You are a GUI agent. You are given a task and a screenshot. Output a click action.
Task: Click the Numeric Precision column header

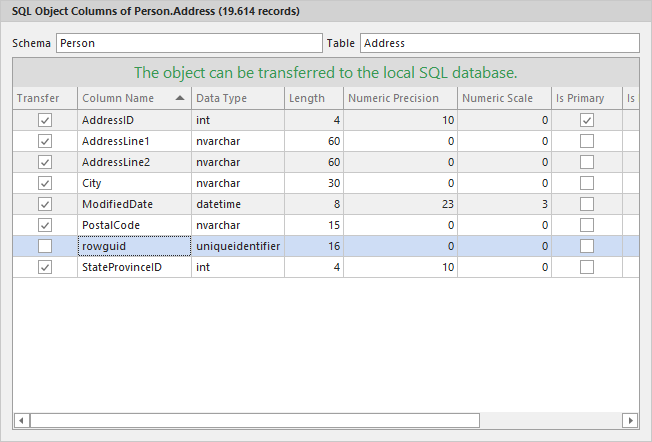coord(400,98)
